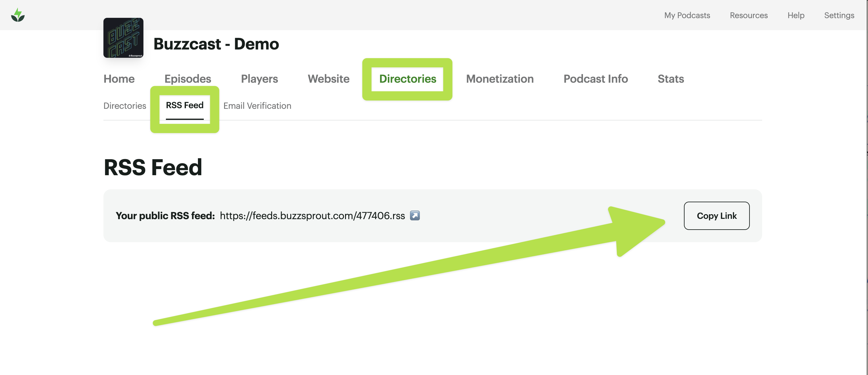Go to the Help page
This screenshot has width=868, height=375.
pyautogui.click(x=796, y=15)
